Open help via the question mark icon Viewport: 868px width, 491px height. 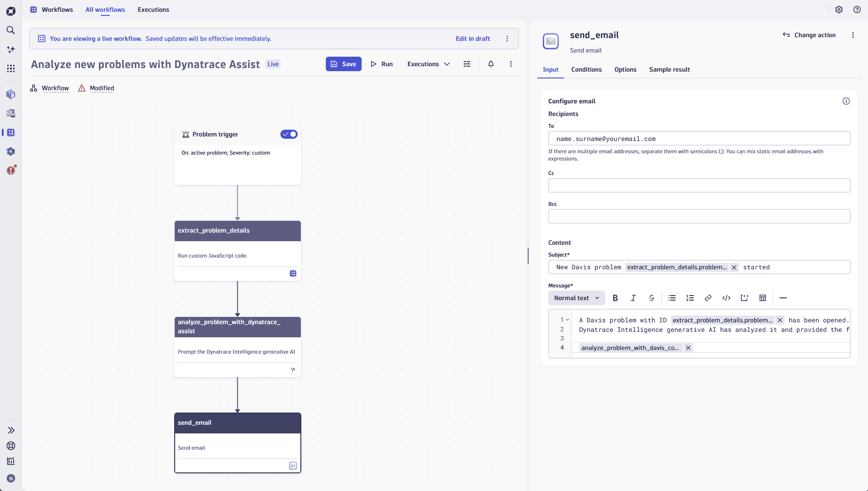click(x=857, y=10)
